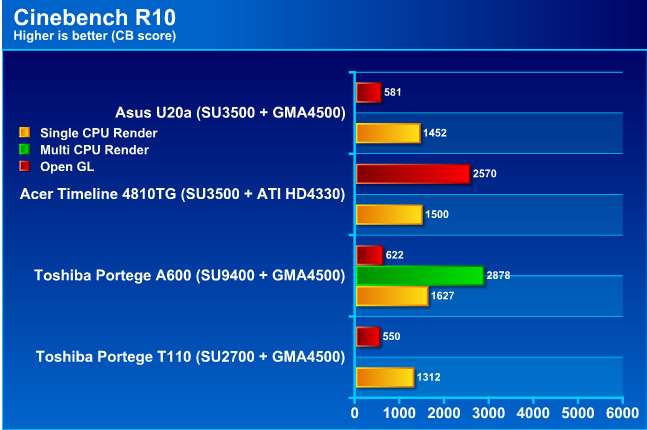
Task: Click the orange Single CPU bar valued 1627
Action: pos(392,296)
